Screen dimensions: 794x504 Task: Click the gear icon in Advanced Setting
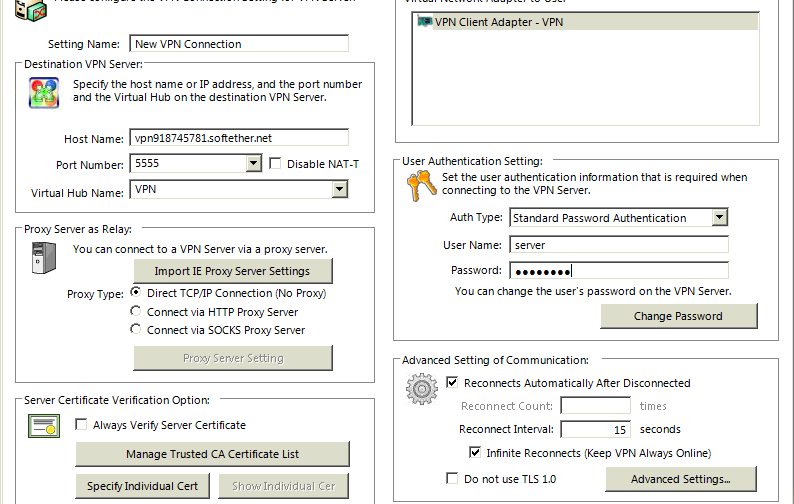point(421,389)
